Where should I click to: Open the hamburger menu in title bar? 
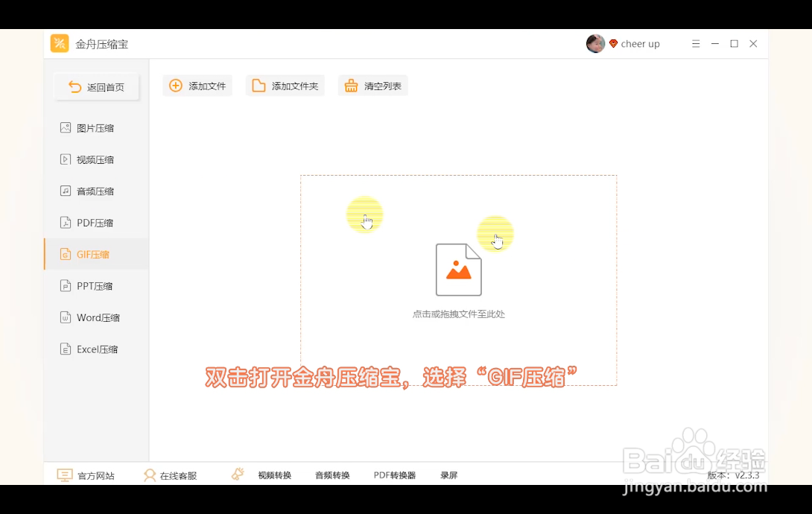[x=696, y=44]
